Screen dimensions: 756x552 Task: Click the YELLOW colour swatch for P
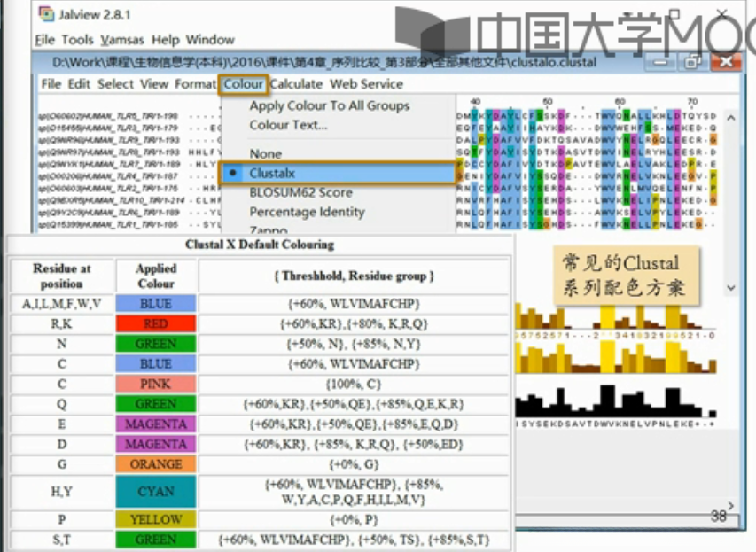pos(156,519)
